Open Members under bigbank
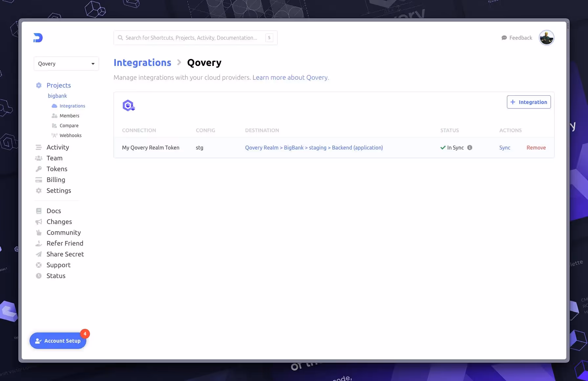The height and width of the screenshot is (381, 588). (70, 116)
